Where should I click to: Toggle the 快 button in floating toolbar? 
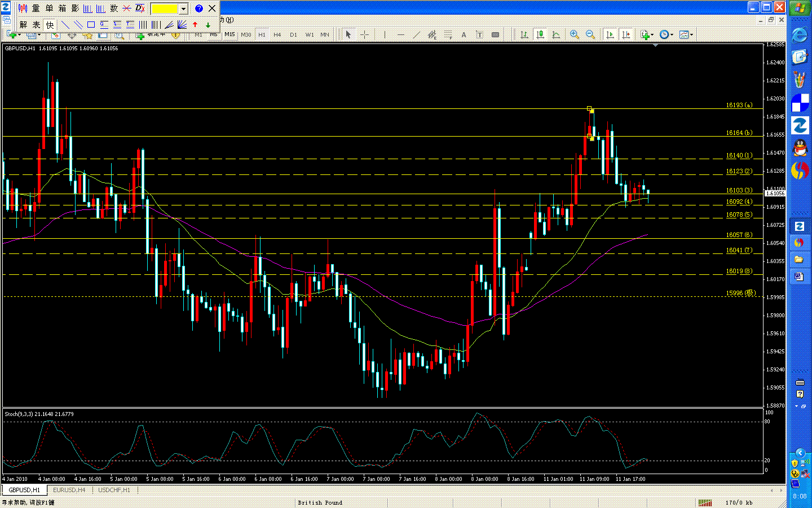click(x=50, y=25)
